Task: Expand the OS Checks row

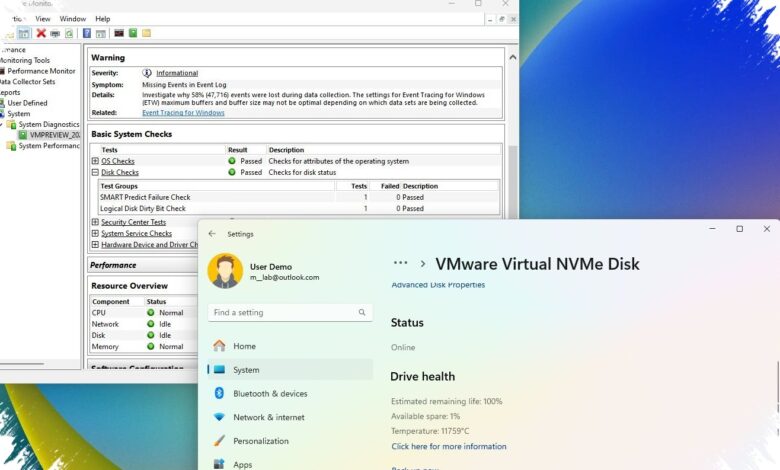Action: click(95, 161)
